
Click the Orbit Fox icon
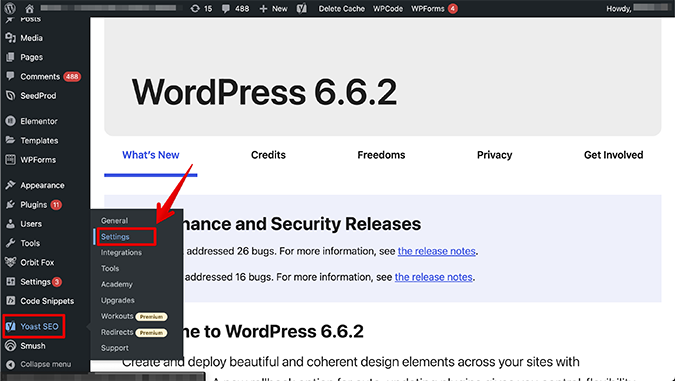click(x=10, y=262)
